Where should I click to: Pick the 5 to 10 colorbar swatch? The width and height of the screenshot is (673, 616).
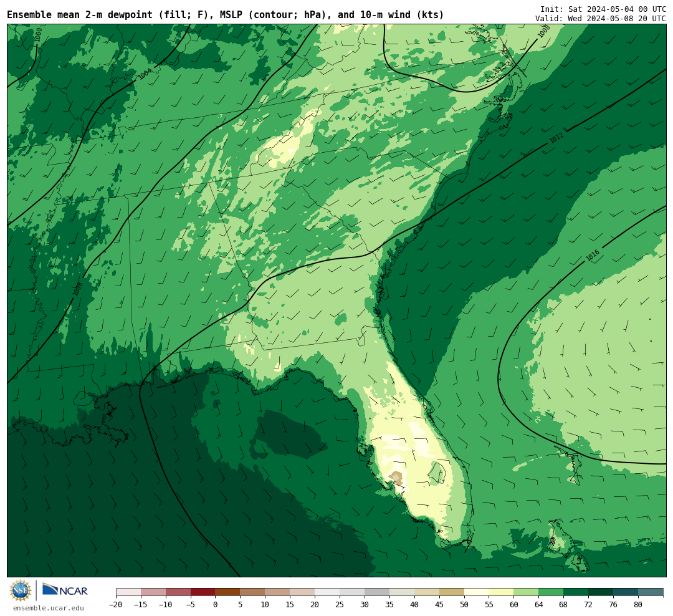click(252, 592)
